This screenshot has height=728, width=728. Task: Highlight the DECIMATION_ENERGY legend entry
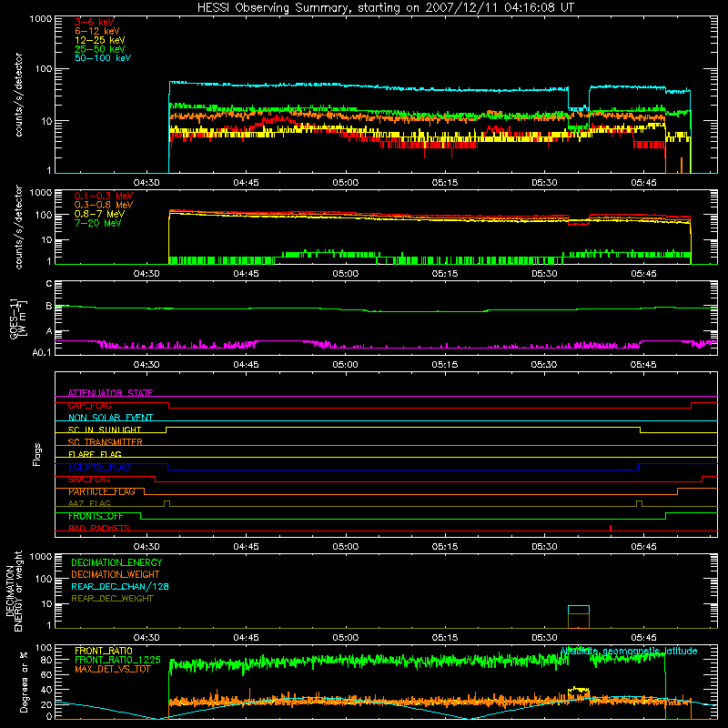[116, 562]
